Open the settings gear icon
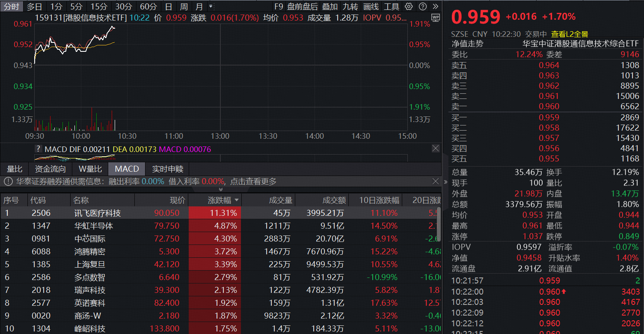The width and height of the screenshot is (644, 334). click(x=409, y=6)
